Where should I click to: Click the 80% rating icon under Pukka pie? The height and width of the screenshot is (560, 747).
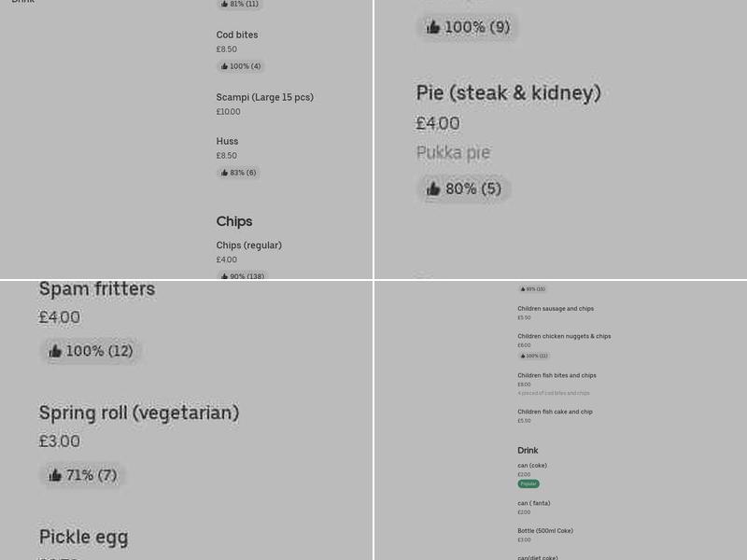tap(463, 189)
